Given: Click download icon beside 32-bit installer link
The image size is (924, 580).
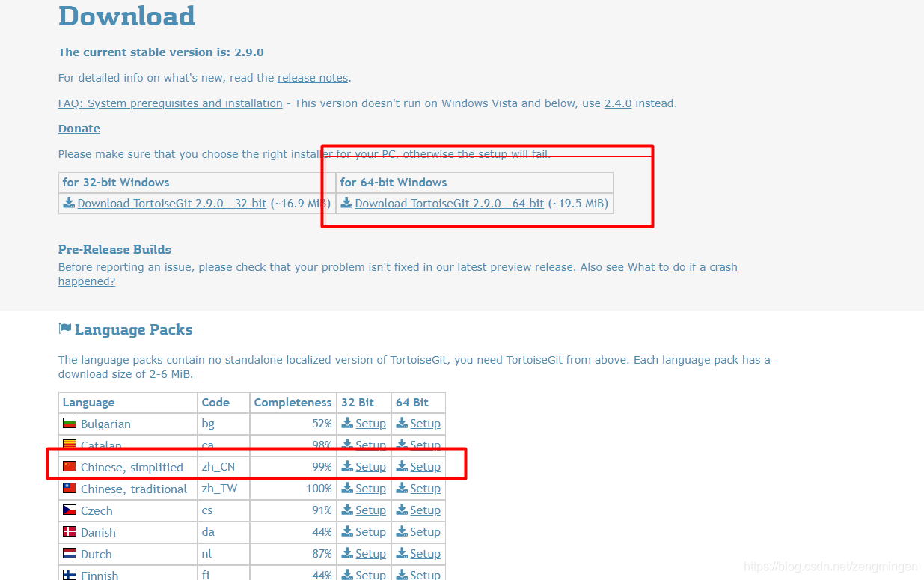Looking at the screenshot, I should pyautogui.click(x=69, y=203).
